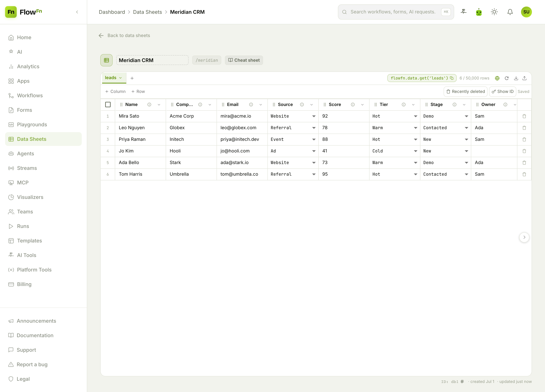Open Recently deleted
The width and height of the screenshot is (545, 392).
pos(465,91)
